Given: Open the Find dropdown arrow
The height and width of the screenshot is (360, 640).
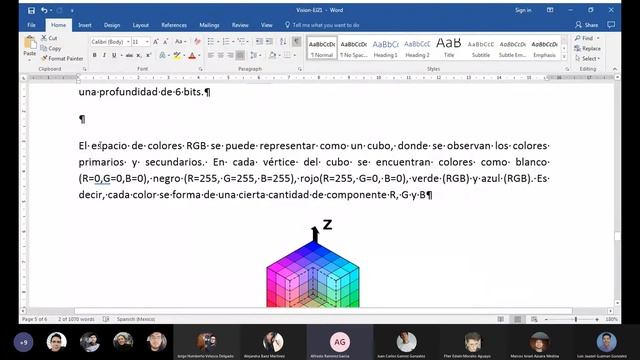Looking at the screenshot, I should point(598,38).
